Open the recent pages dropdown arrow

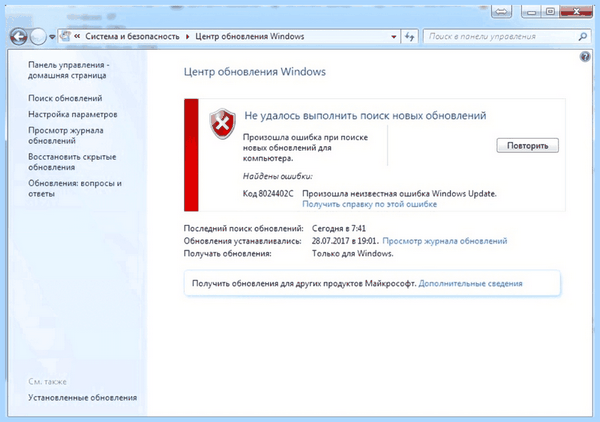52,37
